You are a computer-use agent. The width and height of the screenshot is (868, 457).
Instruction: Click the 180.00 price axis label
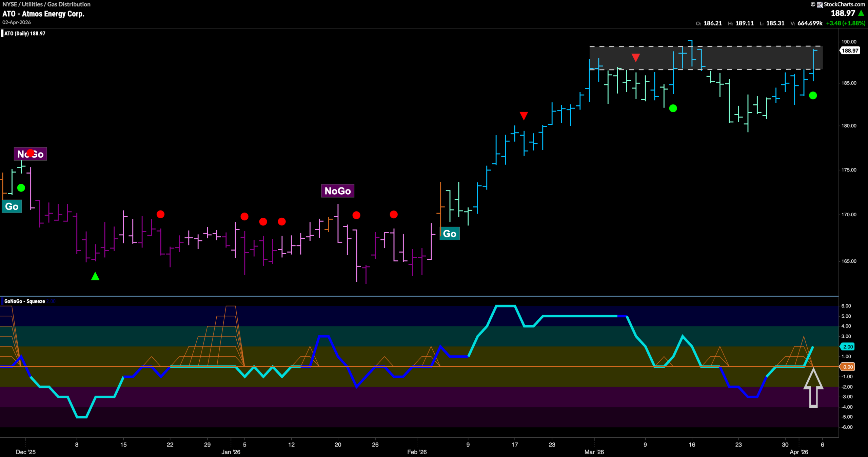coord(849,126)
